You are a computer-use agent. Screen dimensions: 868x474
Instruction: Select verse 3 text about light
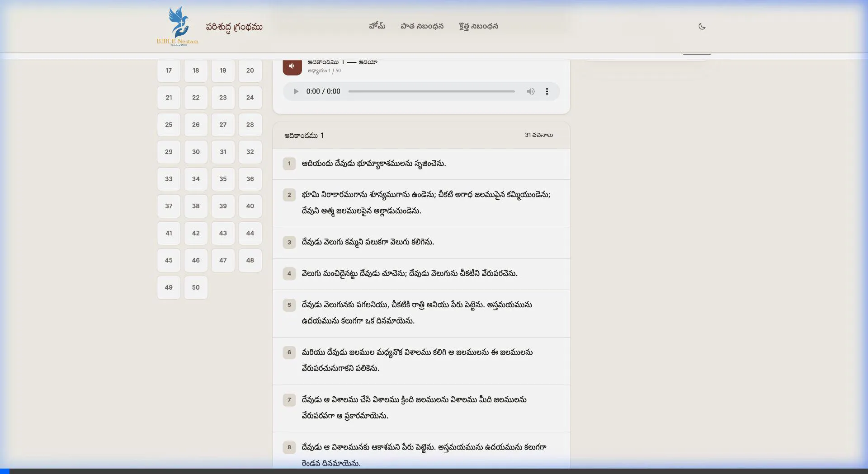tap(368, 242)
